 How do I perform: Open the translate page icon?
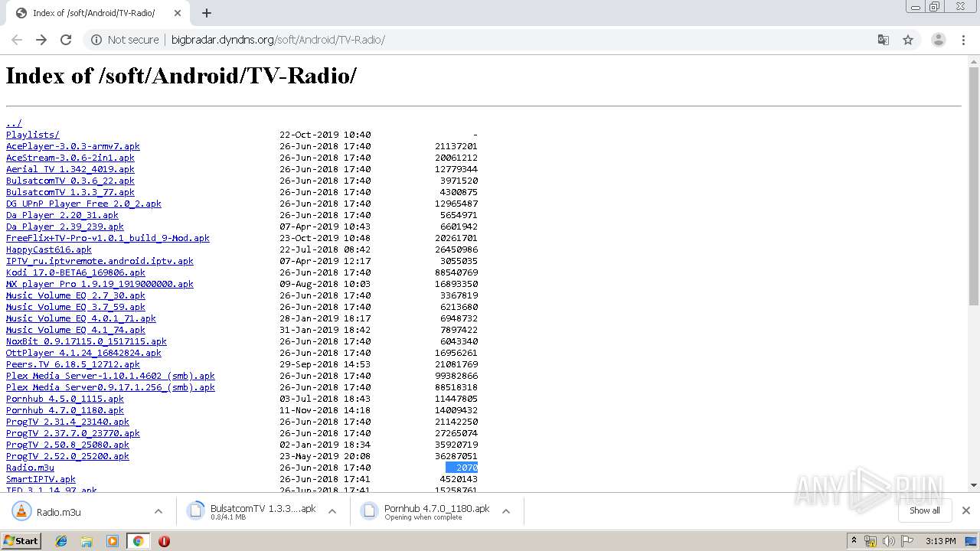click(x=883, y=40)
